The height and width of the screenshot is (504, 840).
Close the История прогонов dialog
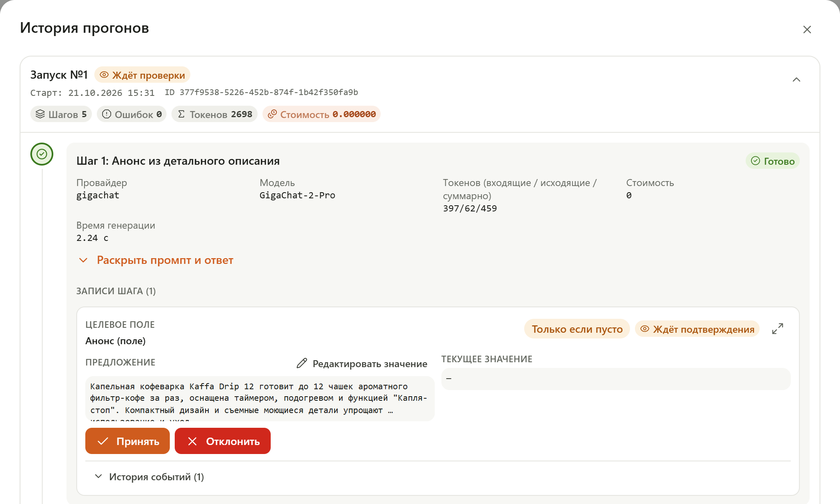coord(807,30)
